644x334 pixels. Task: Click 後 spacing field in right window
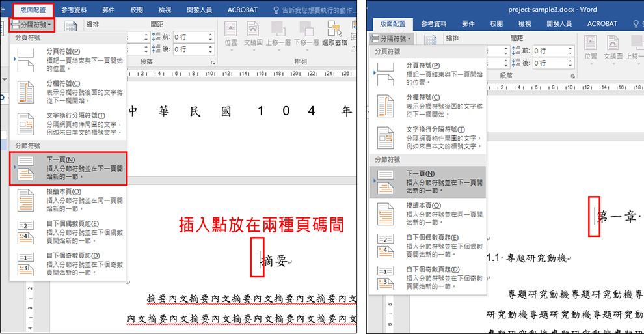coord(547,63)
